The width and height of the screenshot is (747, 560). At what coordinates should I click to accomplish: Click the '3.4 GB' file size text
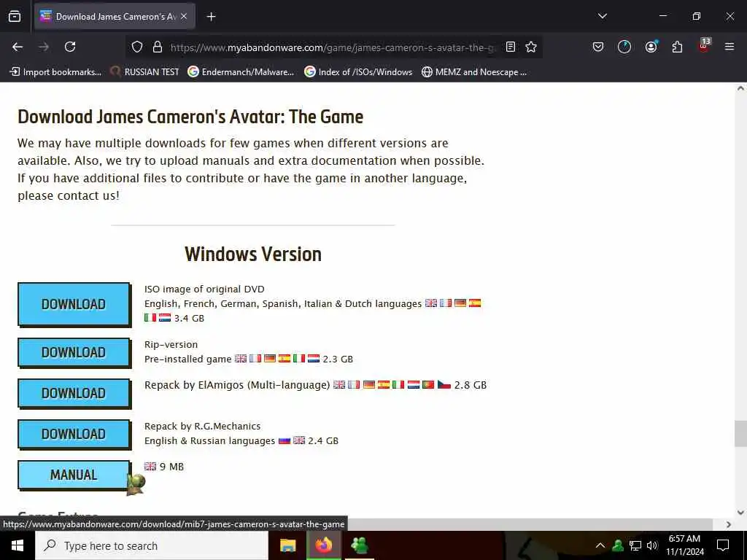[x=189, y=318]
